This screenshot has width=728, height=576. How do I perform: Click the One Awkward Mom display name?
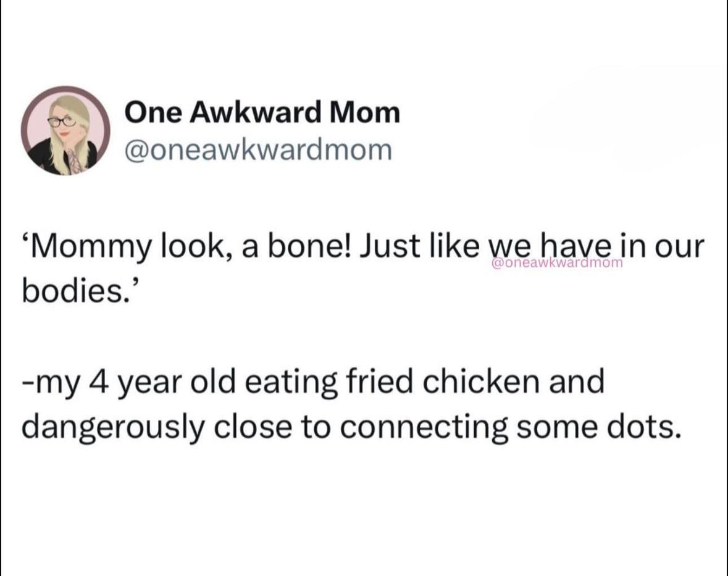point(262,113)
